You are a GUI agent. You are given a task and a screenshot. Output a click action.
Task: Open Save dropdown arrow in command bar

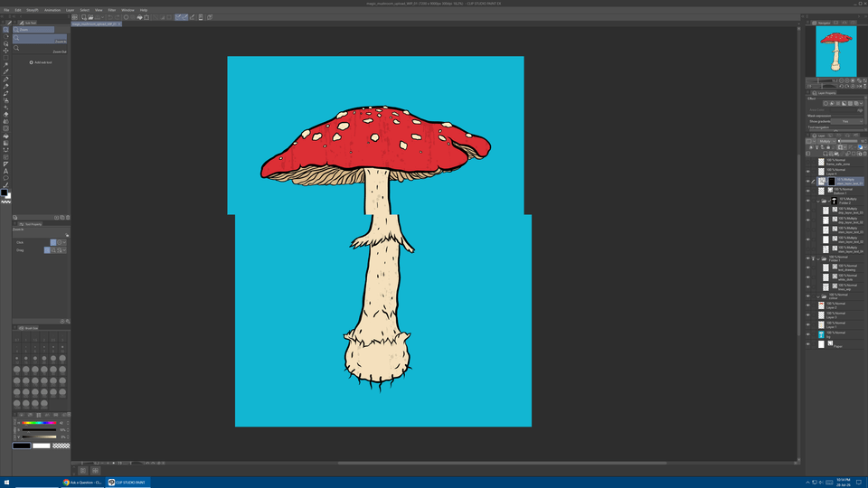coord(102,17)
